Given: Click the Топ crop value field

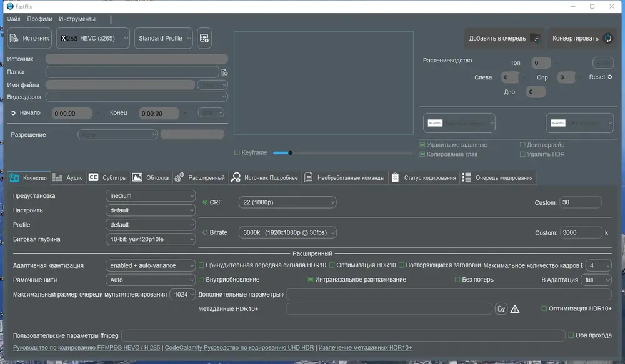Looking at the screenshot, I should click(x=541, y=63).
